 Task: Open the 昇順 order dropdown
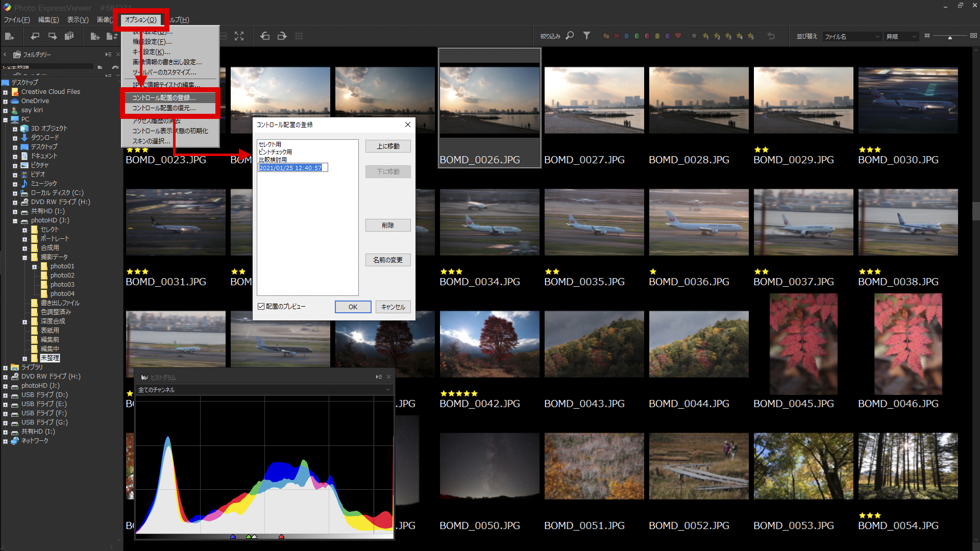(x=901, y=37)
